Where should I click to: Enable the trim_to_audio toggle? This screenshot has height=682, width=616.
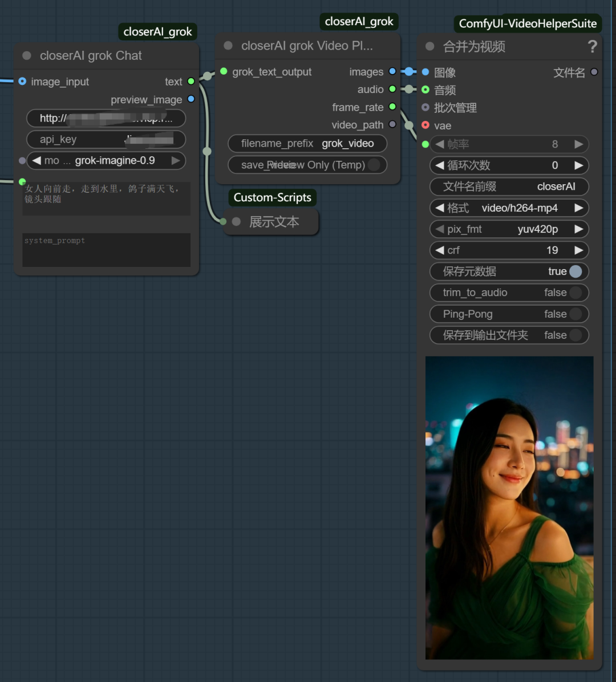(576, 293)
